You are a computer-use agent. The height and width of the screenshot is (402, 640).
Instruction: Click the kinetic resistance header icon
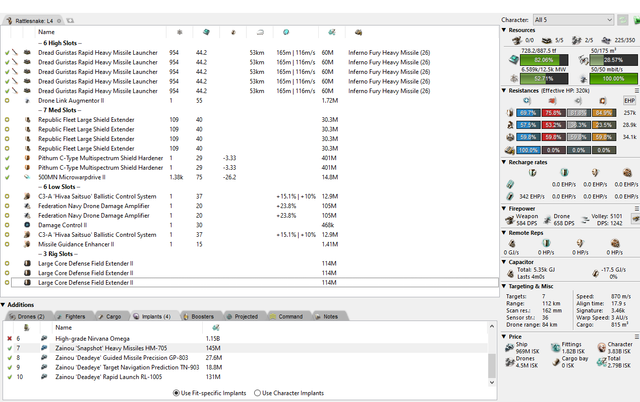(x=578, y=100)
